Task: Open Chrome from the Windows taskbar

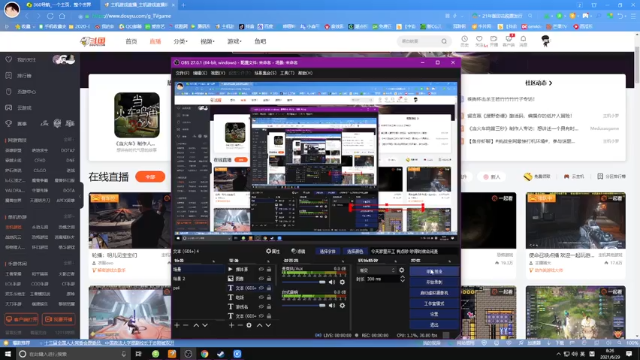Action: (204, 353)
